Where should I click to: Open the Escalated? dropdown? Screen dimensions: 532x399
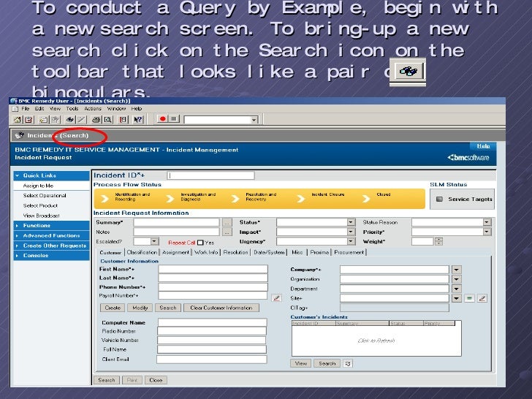tap(154, 241)
